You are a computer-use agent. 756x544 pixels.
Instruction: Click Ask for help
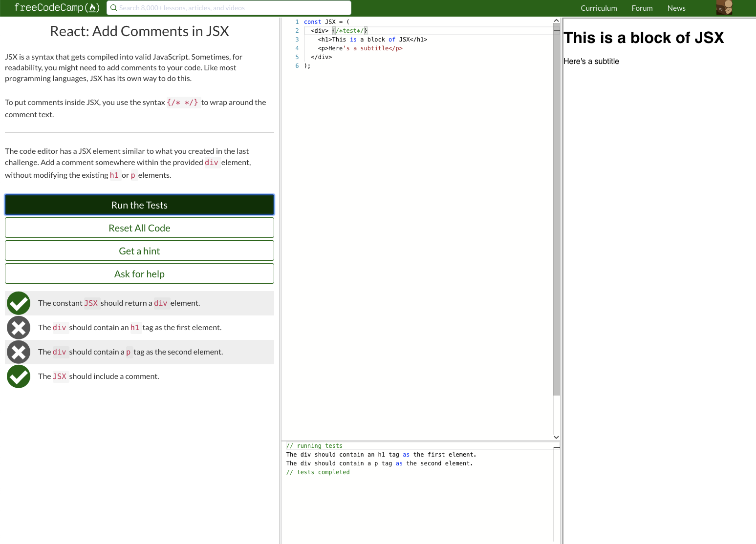click(x=139, y=273)
